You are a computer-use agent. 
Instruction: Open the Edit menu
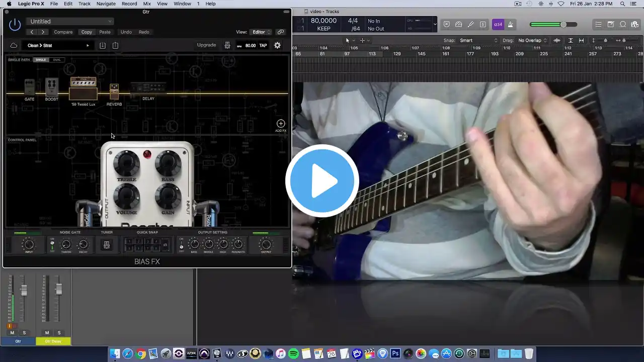(68, 4)
